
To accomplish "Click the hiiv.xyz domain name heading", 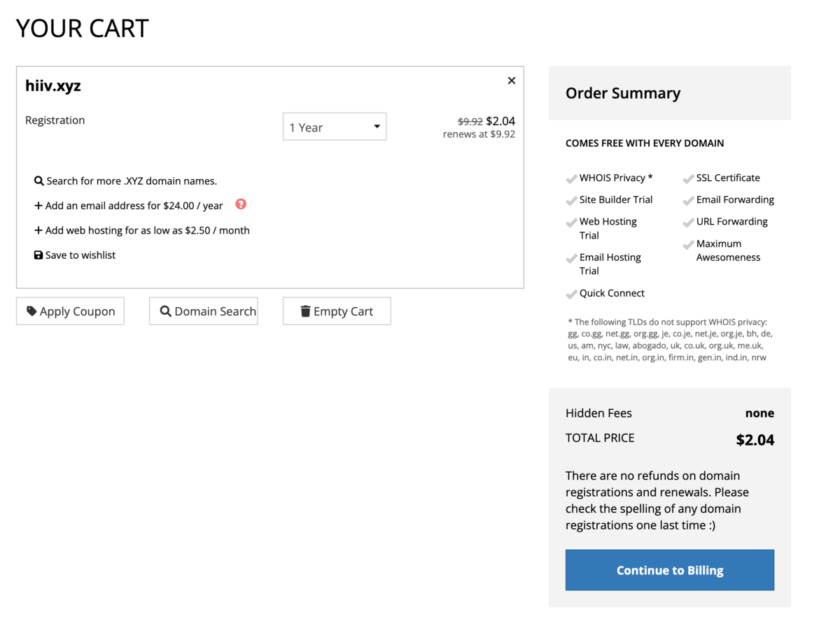I will (x=53, y=86).
